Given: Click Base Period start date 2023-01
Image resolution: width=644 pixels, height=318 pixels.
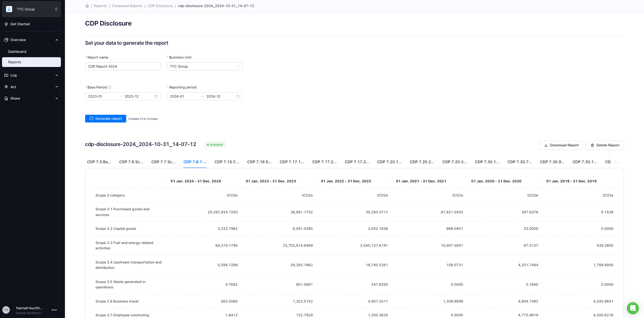Looking at the screenshot, I should click(x=95, y=96).
